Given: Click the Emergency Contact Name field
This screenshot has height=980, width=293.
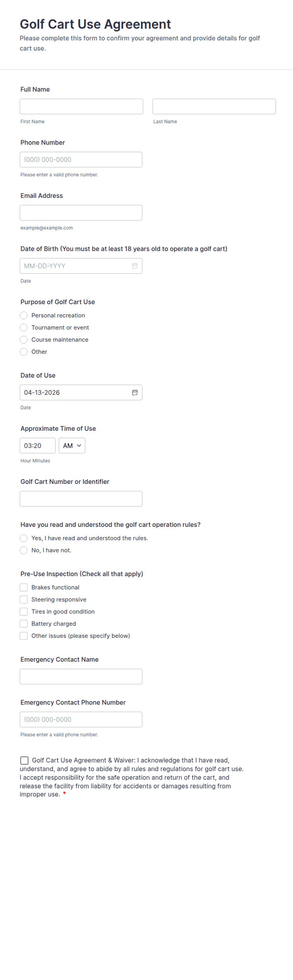Looking at the screenshot, I should (x=81, y=677).
